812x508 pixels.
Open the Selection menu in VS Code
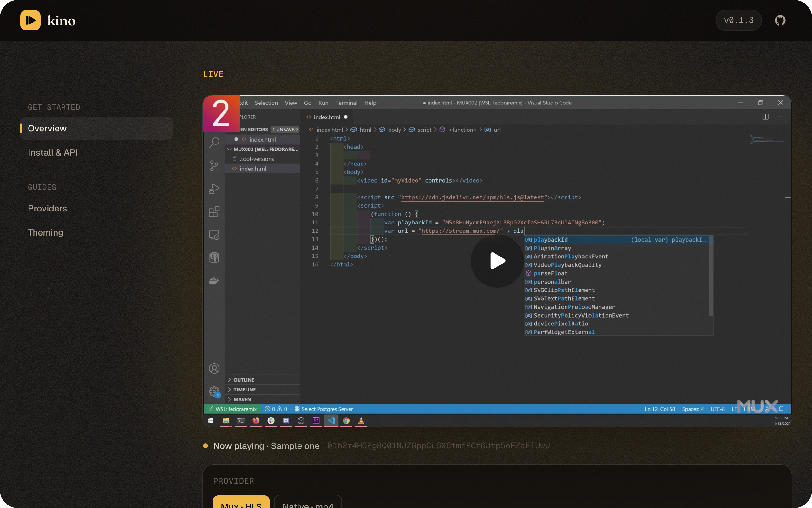[x=266, y=103]
